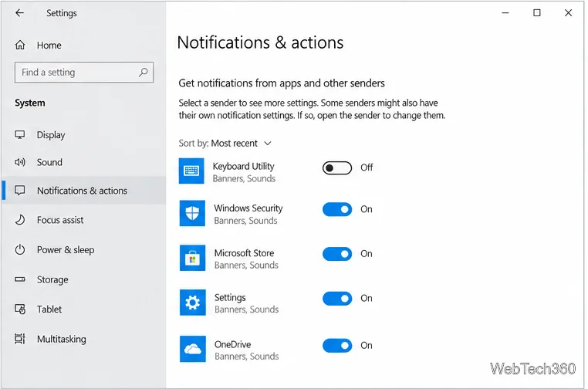
Task: Open Power & sleep settings
Action: tap(83, 250)
